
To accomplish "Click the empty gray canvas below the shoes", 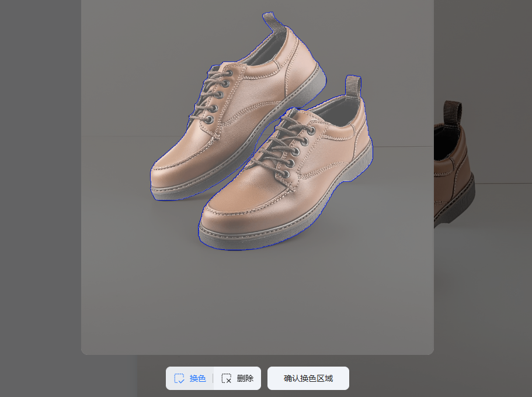I will [x=257, y=304].
